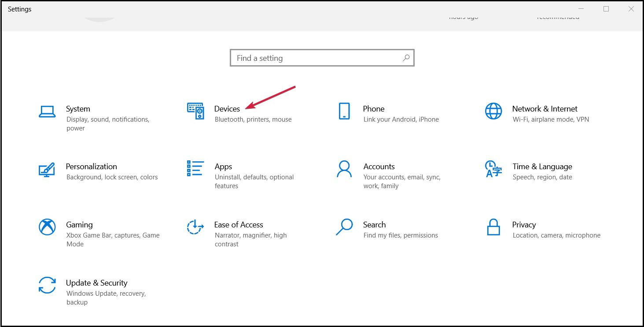Go to System settings title
644x327 pixels.
tap(78, 109)
